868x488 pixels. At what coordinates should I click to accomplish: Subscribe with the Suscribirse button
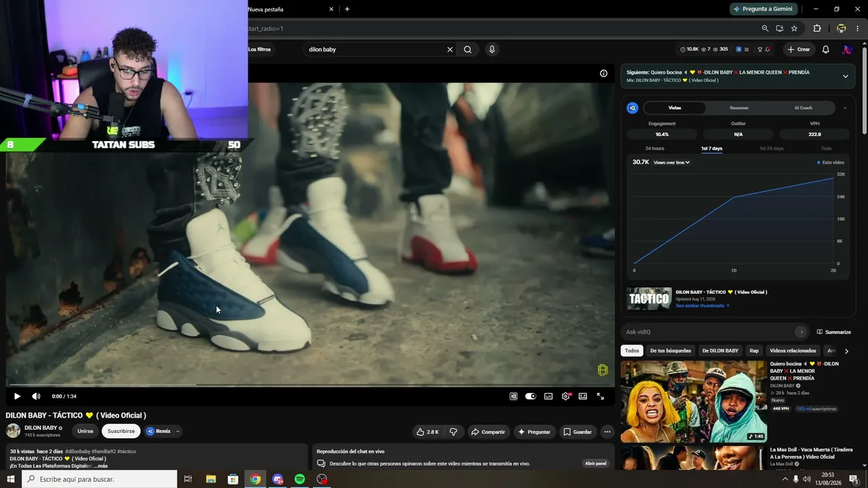pos(121,431)
